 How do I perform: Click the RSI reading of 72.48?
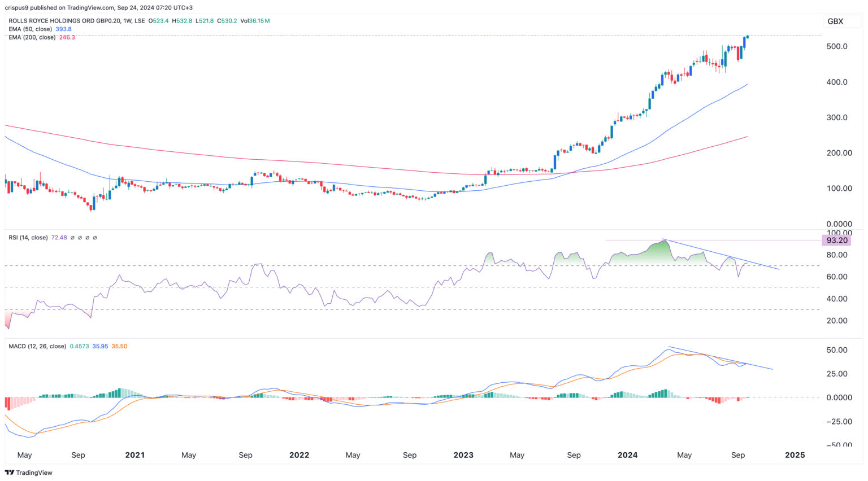coord(60,237)
